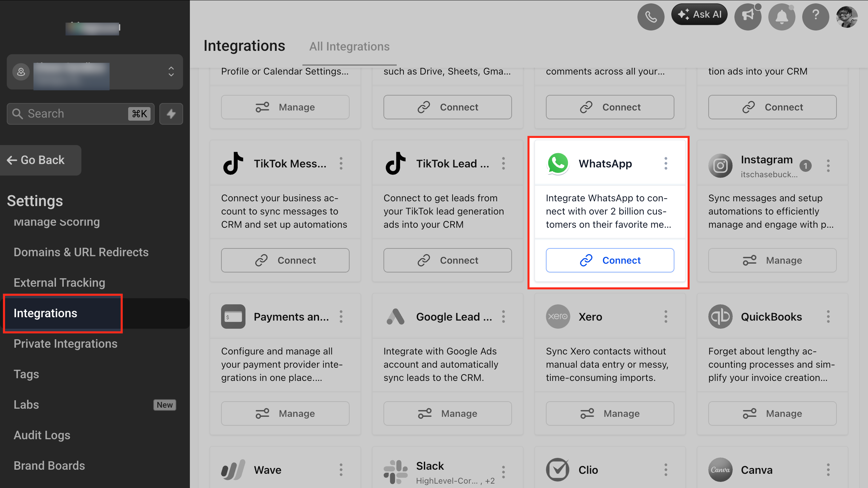The height and width of the screenshot is (488, 868).
Task: Manage the Google Lead integration
Action: pos(448,413)
